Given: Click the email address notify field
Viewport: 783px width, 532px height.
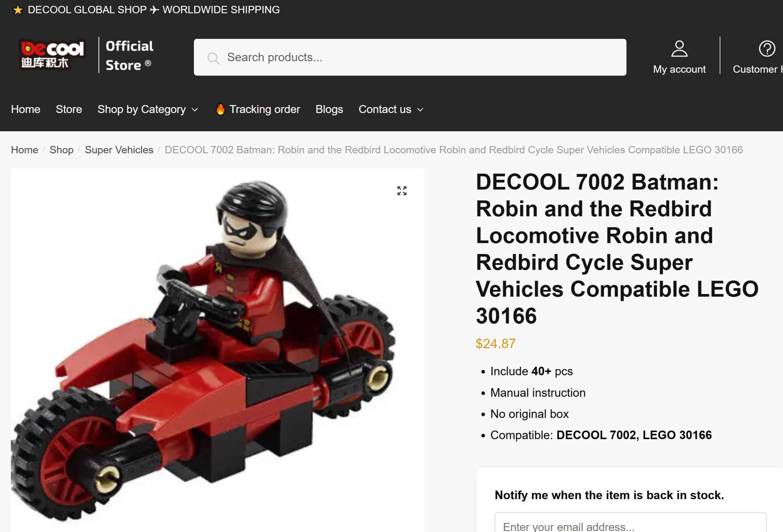Looking at the screenshot, I should point(630,523).
